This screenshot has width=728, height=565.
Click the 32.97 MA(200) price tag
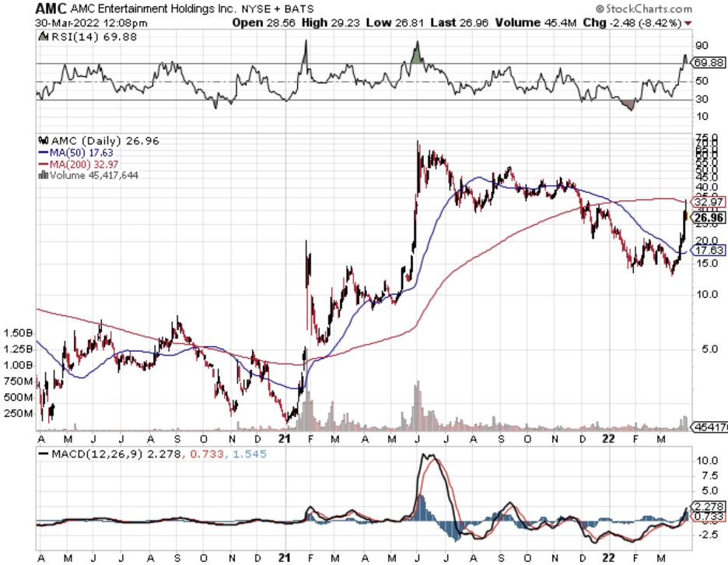pos(709,202)
